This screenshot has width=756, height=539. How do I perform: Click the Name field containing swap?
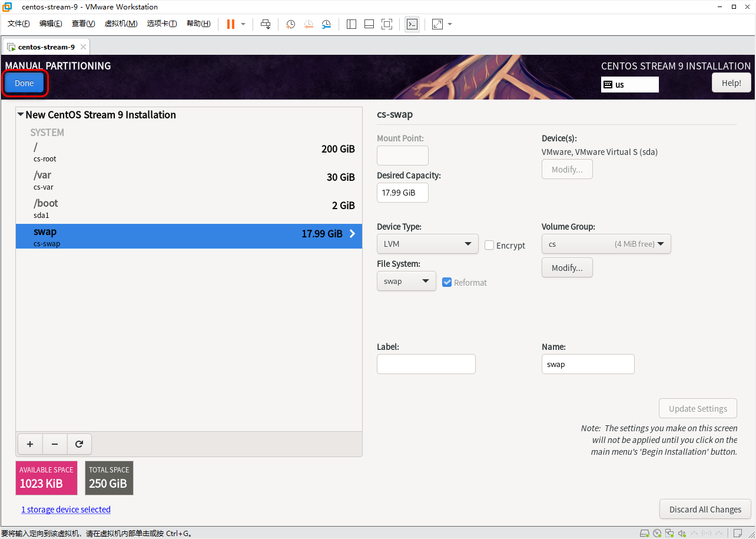[588, 364]
